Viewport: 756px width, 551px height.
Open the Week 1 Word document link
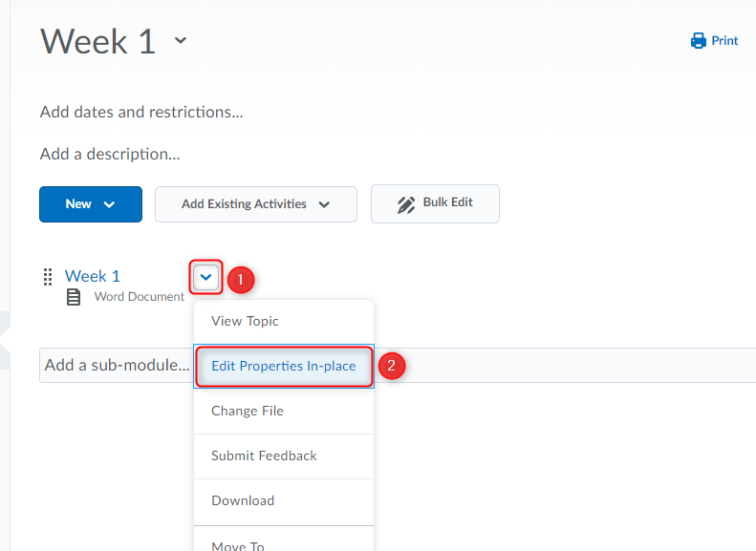tap(93, 277)
